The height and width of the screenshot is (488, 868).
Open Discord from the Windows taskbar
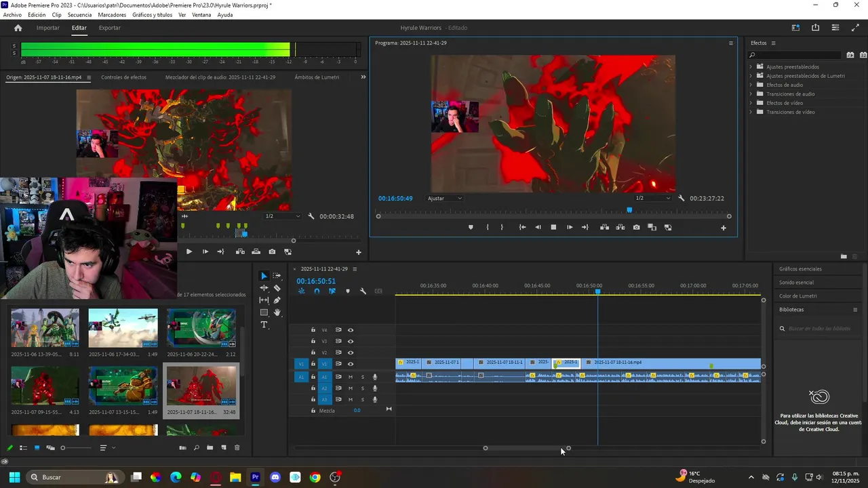tap(275, 477)
